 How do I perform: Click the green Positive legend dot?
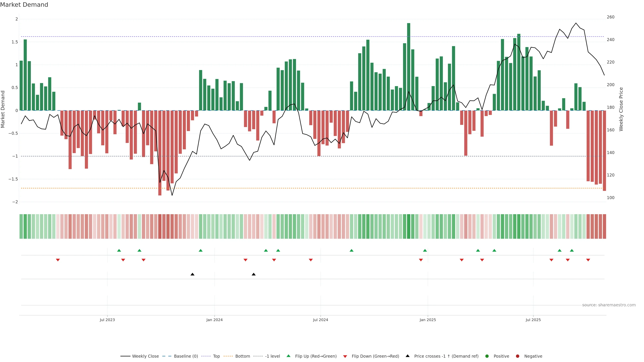487,356
